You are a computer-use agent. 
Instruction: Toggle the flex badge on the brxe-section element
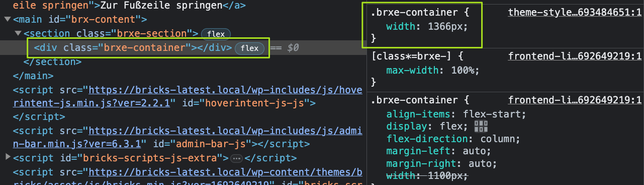point(216,34)
